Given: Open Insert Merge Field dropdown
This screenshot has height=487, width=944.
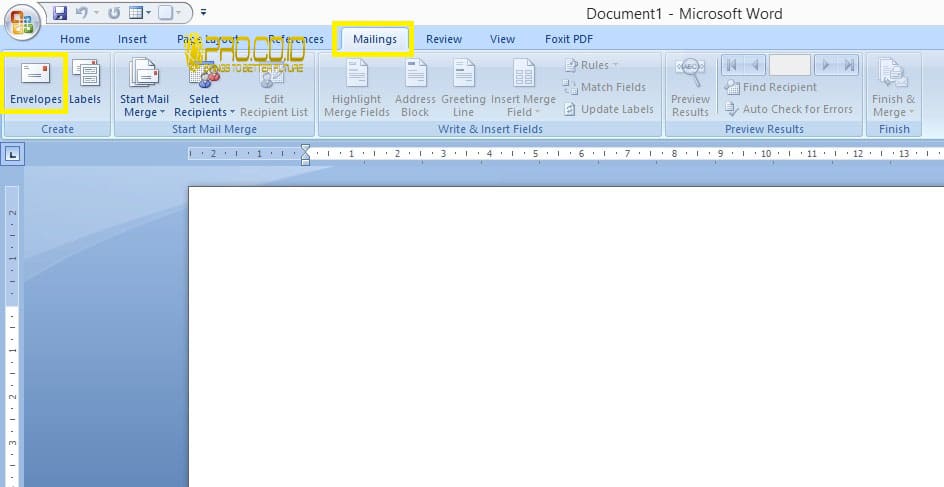Looking at the screenshot, I should (523, 88).
